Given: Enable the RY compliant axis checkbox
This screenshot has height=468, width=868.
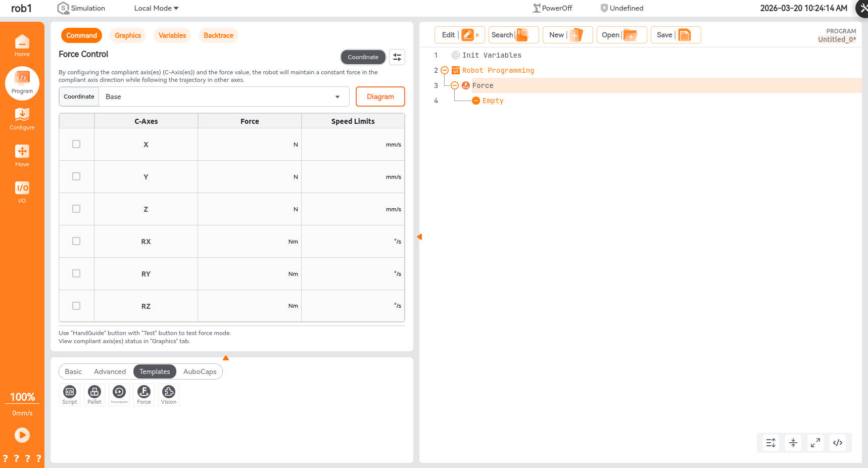Looking at the screenshot, I should (76, 273).
